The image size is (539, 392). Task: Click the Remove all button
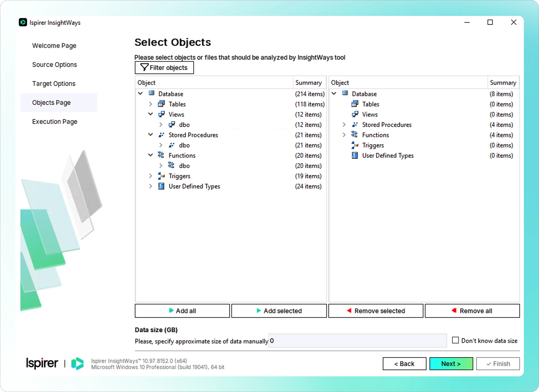point(472,311)
